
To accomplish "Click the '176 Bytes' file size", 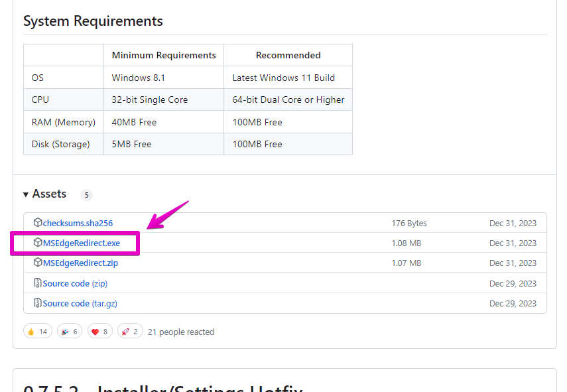I will (x=409, y=223).
